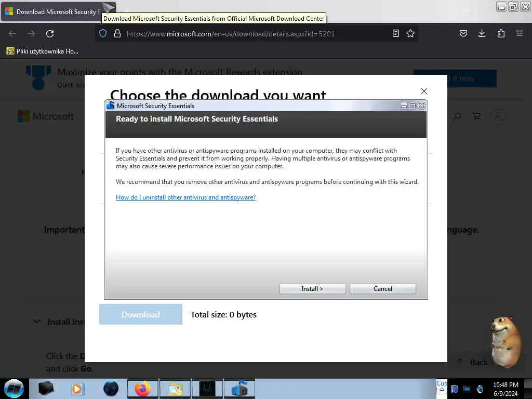Viewport: 532px width, 399px height.
Task: Open the dark monitor taskbar window
Action: (x=207, y=389)
